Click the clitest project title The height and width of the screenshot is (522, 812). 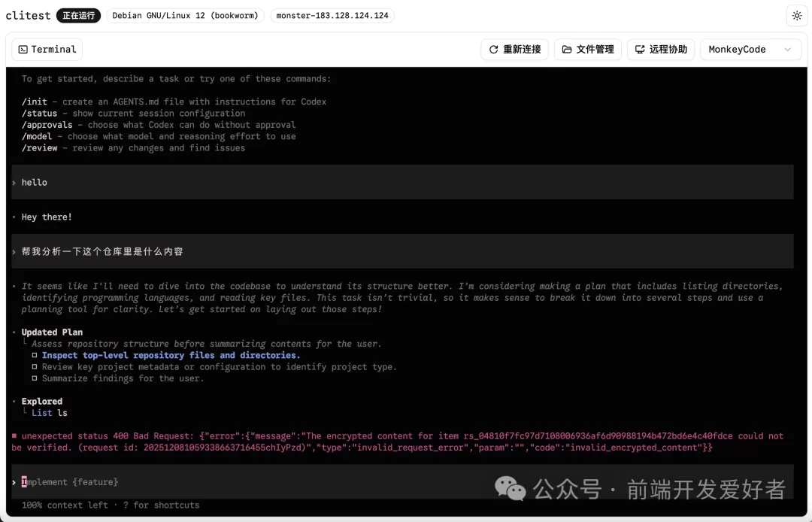pos(28,16)
